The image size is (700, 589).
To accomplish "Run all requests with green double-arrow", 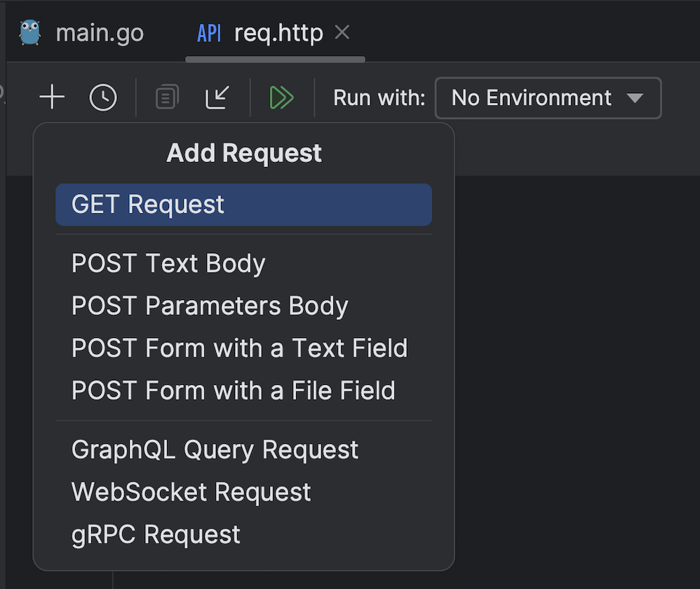I will click(x=281, y=97).
